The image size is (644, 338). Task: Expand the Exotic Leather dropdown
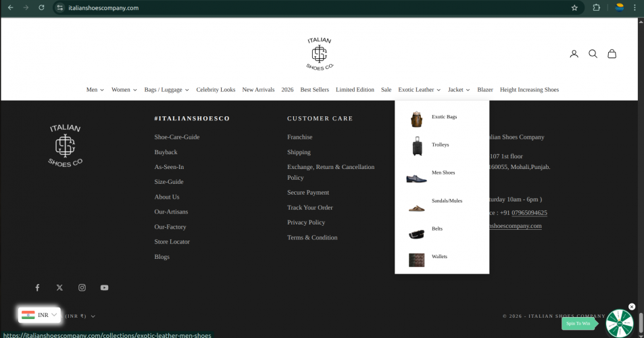[x=419, y=89]
